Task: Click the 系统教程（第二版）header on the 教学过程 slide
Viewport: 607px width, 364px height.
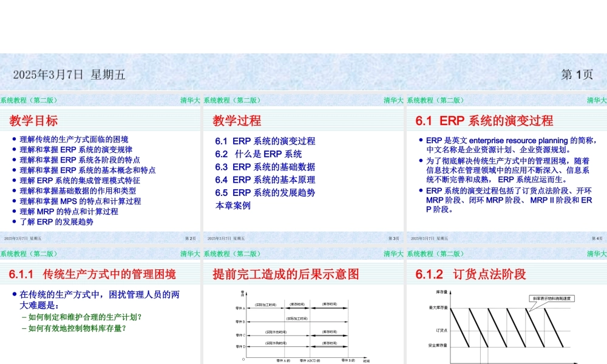Action: coord(232,100)
